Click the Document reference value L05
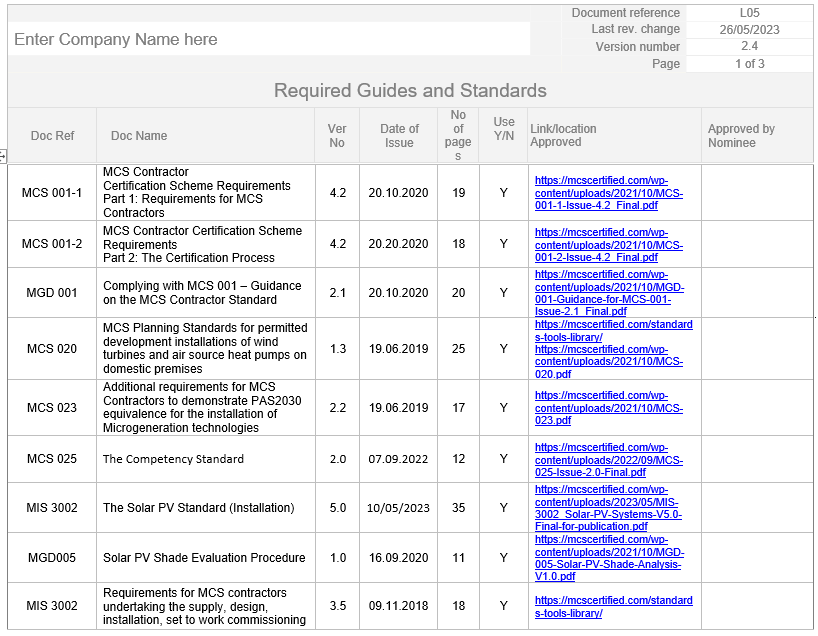818x636 pixels. point(749,13)
